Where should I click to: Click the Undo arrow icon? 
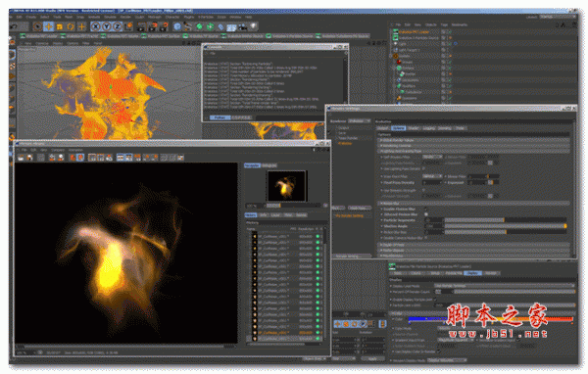click(15, 26)
